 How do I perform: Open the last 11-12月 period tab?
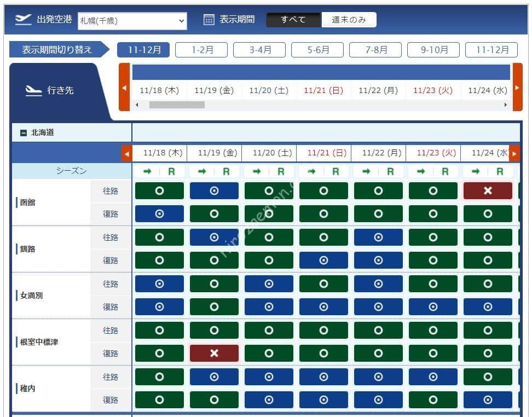click(x=491, y=50)
